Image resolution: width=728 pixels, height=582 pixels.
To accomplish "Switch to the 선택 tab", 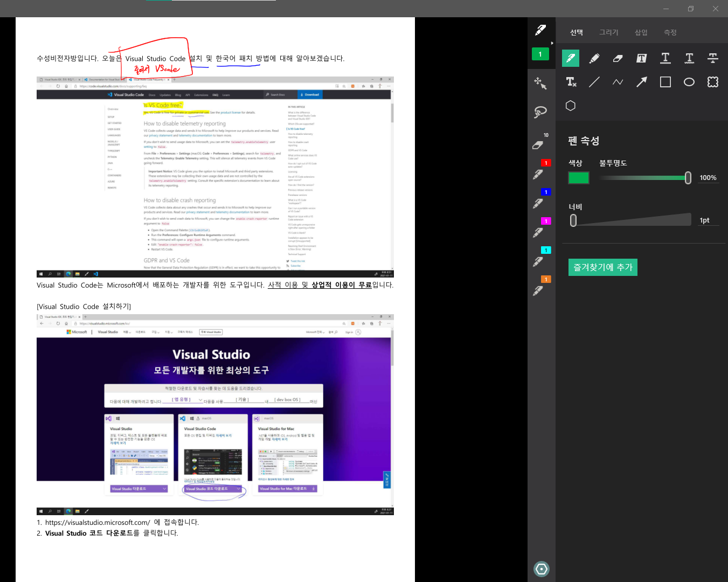I will (x=577, y=32).
